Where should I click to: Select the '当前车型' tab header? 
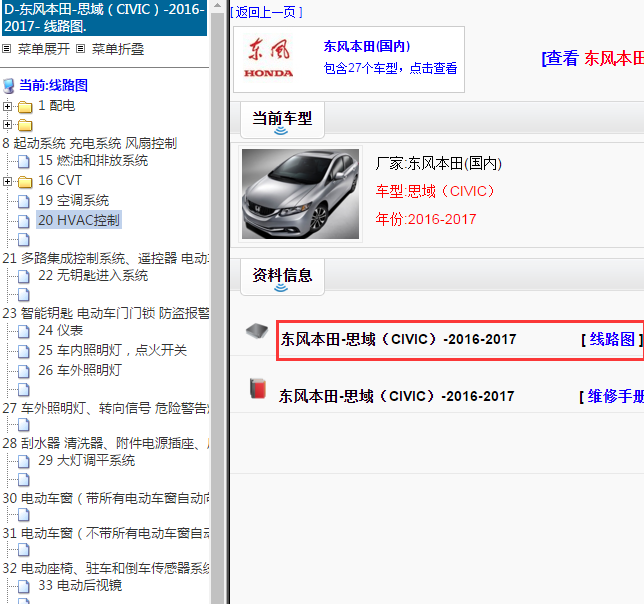click(x=282, y=119)
